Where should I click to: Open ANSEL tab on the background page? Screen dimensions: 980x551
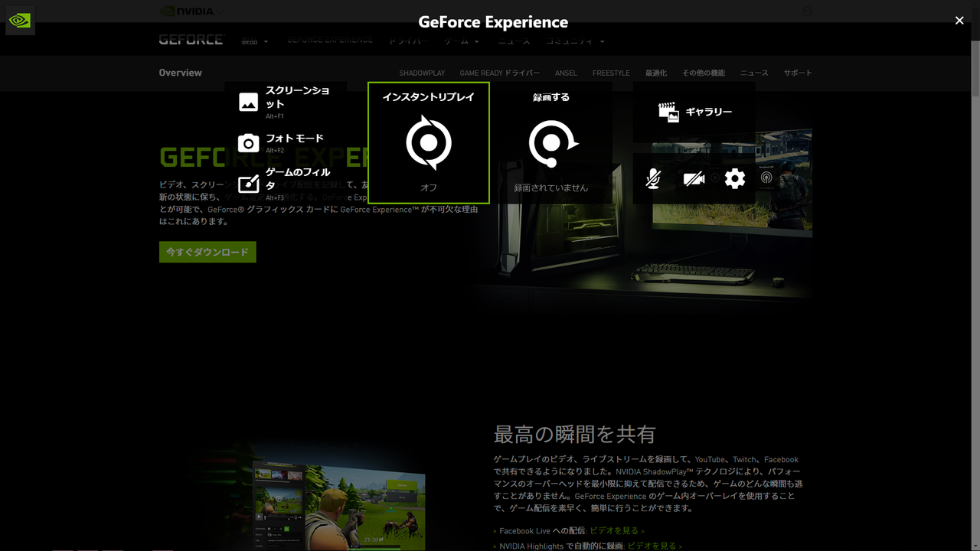coord(566,73)
